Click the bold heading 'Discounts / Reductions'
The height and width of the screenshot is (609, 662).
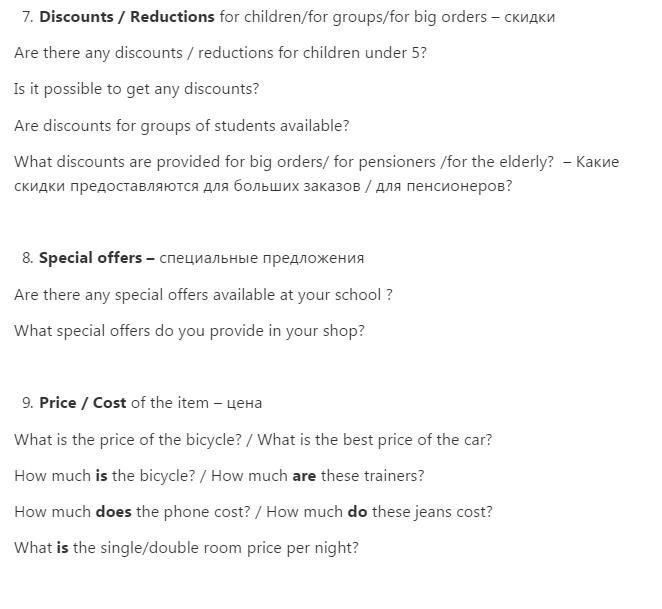point(127,17)
